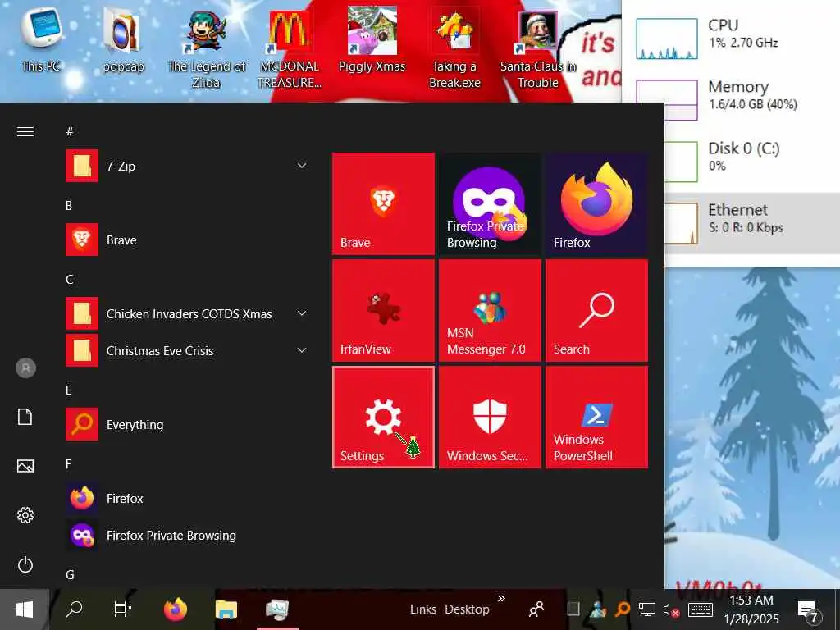The height and width of the screenshot is (630, 840).
Task: Jump via the # letter header
Action: 70,131
